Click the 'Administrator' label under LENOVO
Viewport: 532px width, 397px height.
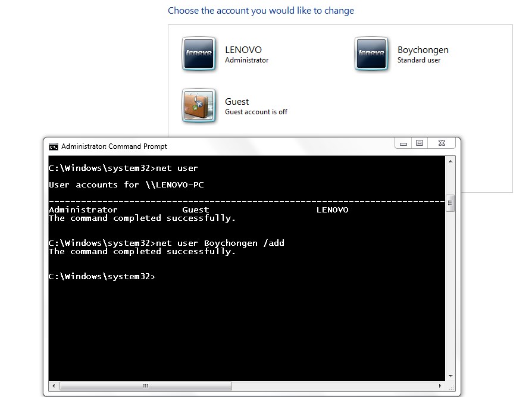tap(247, 60)
